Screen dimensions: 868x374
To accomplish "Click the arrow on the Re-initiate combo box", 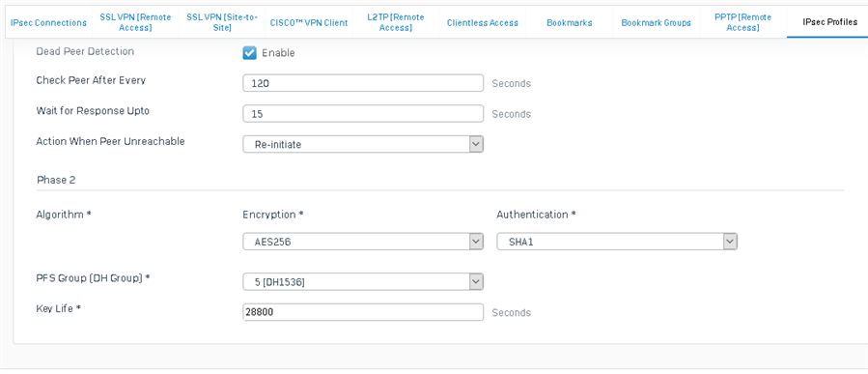I will [x=476, y=145].
